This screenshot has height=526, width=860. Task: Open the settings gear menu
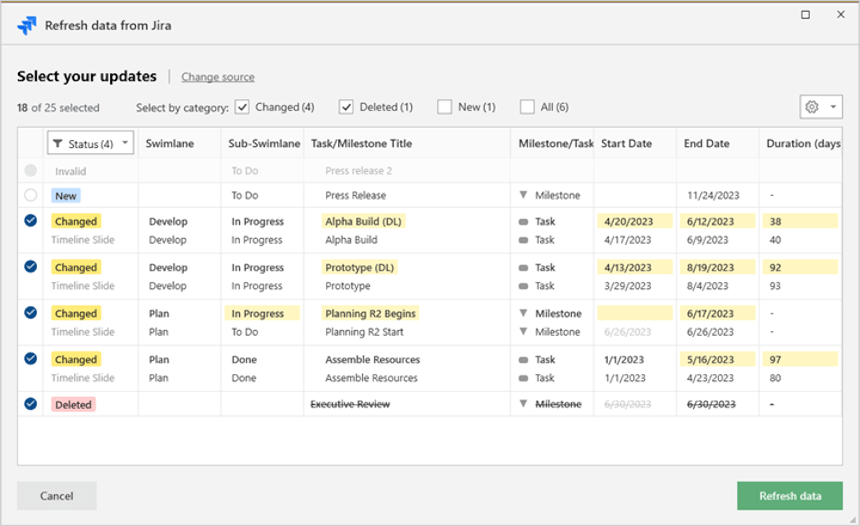(x=812, y=107)
